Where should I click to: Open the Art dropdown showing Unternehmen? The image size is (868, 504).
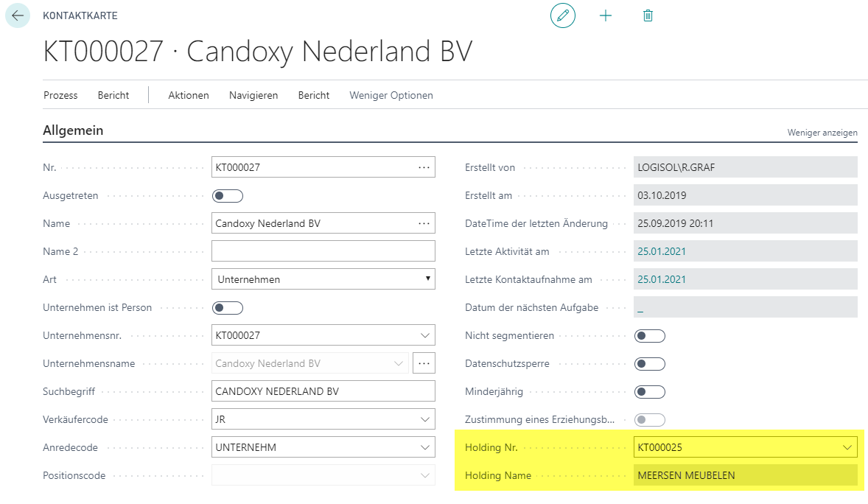pos(323,279)
